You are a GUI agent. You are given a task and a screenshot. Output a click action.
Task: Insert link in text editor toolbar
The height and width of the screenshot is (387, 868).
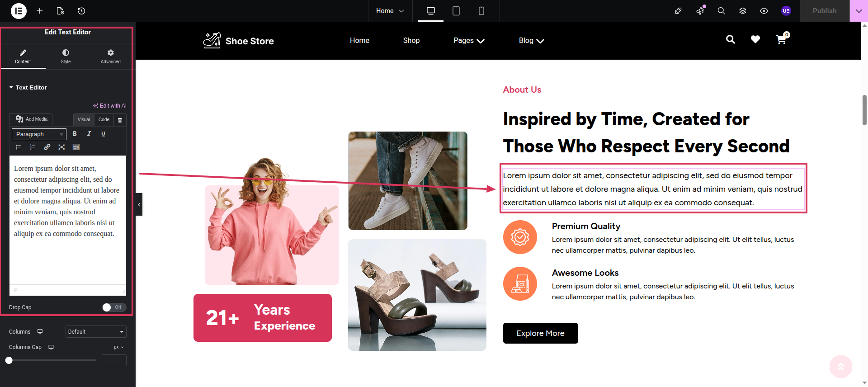coord(47,147)
